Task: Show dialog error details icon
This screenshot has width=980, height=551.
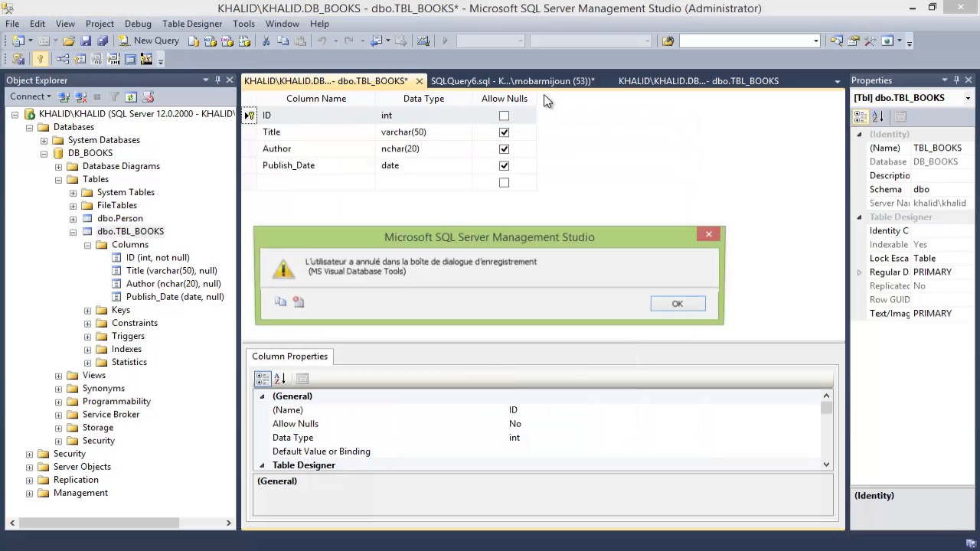Action: [299, 302]
